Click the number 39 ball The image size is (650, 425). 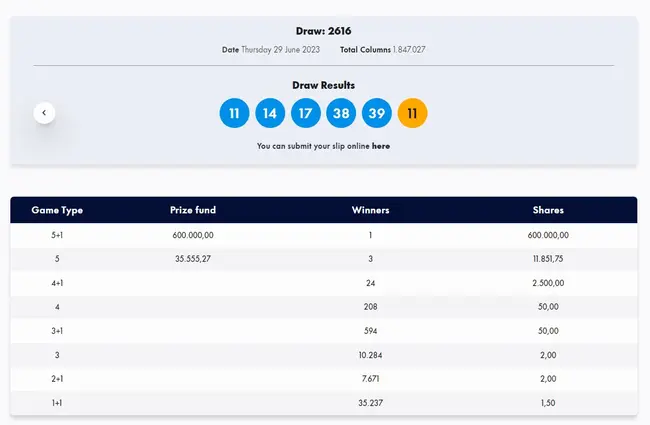(x=377, y=113)
